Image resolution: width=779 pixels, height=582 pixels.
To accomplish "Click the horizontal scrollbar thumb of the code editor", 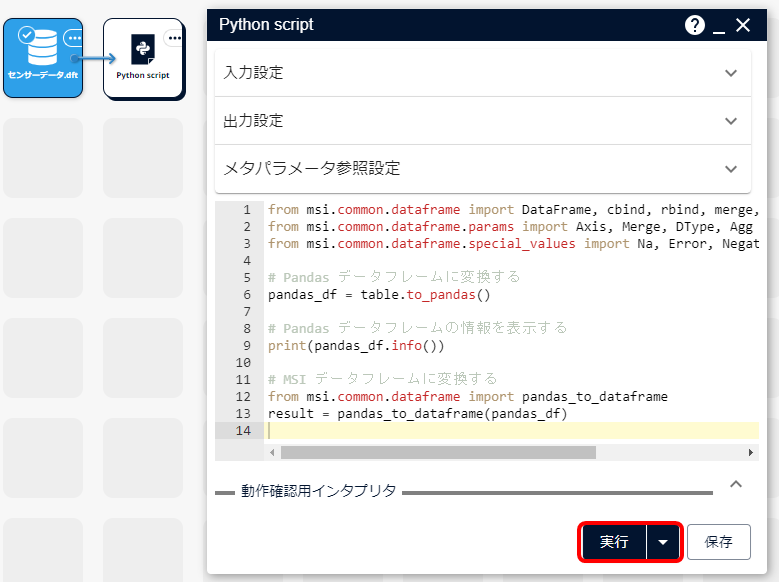I will [438, 452].
